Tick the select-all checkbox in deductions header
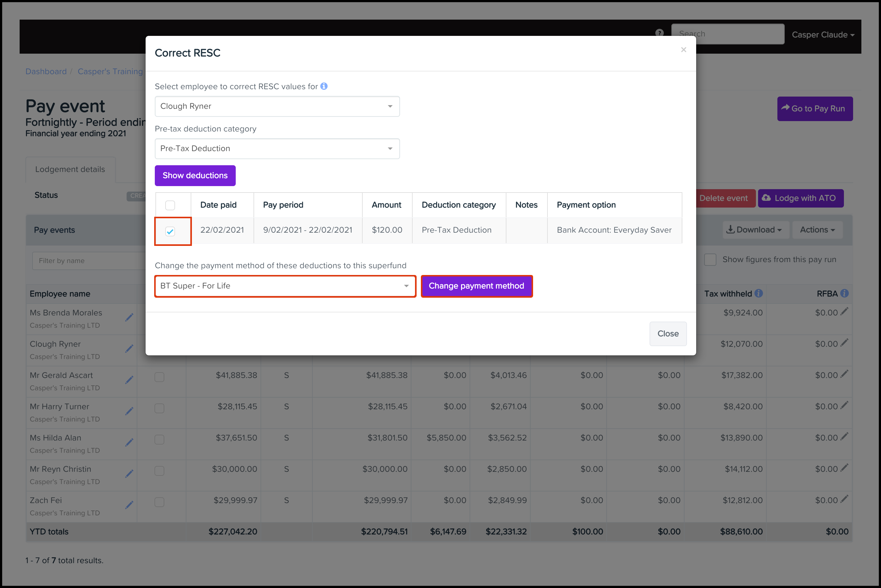Image resolution: width=881 pixels, height=588 pixels. [x=170, y=205]
